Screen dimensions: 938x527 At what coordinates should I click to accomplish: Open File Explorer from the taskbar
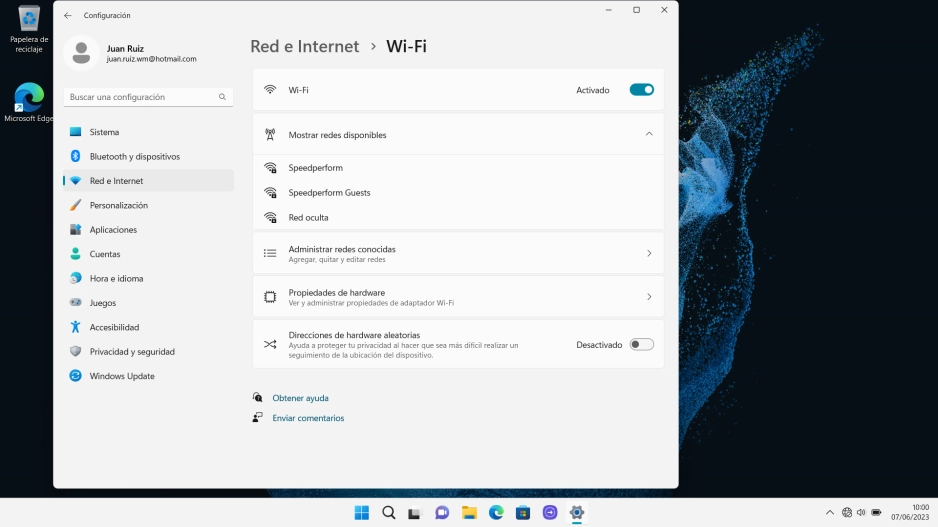(x=469, y=513)
